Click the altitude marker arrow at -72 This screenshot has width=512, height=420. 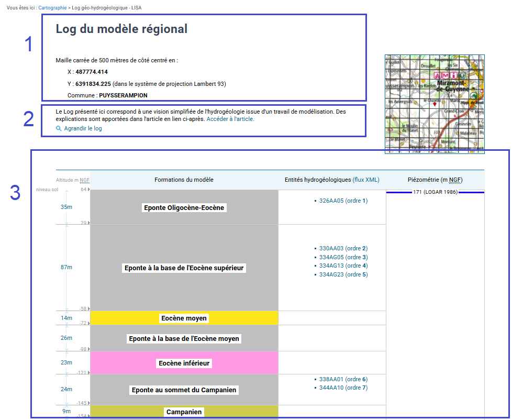[89, 323]
